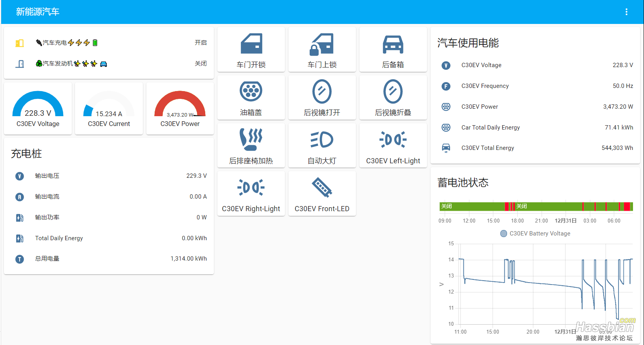644x345 pixels.
Task: Click the 汽车发动机 entity row label
Action: [x=71, y=64]
